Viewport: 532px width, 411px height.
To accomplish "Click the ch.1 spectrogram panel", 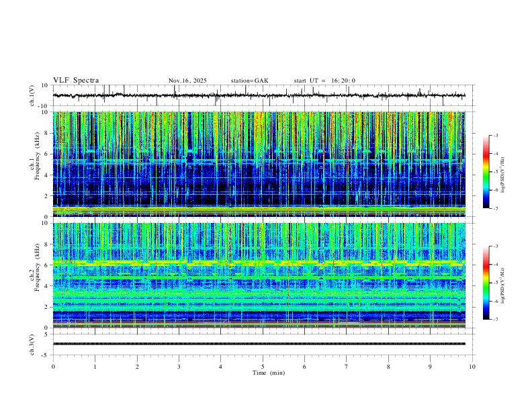I will pos(259,164).
